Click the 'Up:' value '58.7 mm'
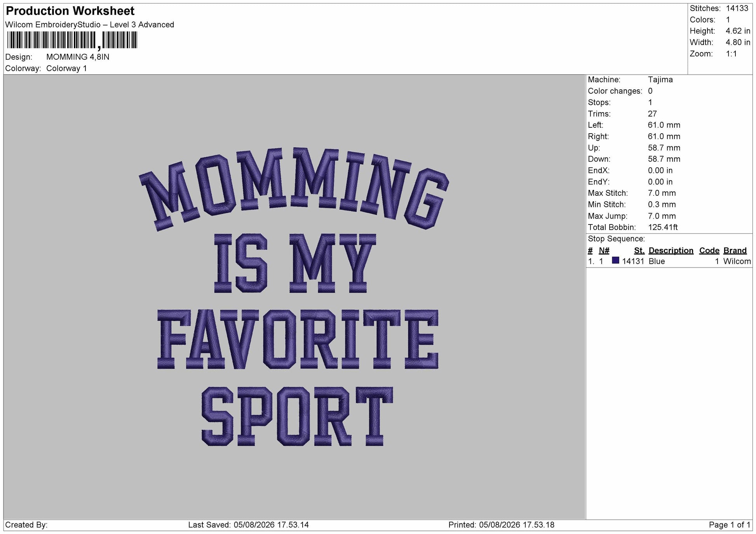Screen dimensions: 756x534 point(664,148)
